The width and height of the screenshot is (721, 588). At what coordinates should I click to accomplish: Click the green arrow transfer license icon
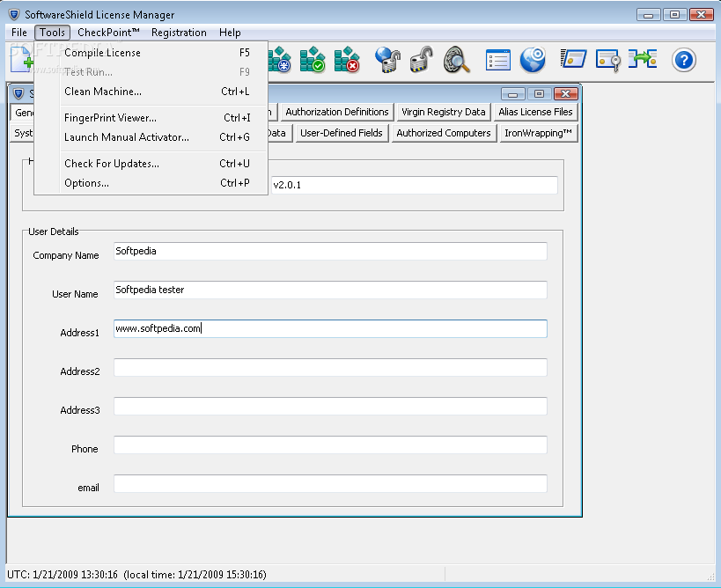tap(643, 59)
